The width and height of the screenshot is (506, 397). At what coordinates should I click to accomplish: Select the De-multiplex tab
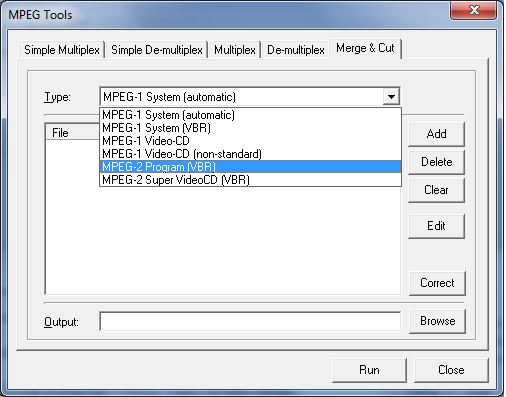(x=296, y=50)
